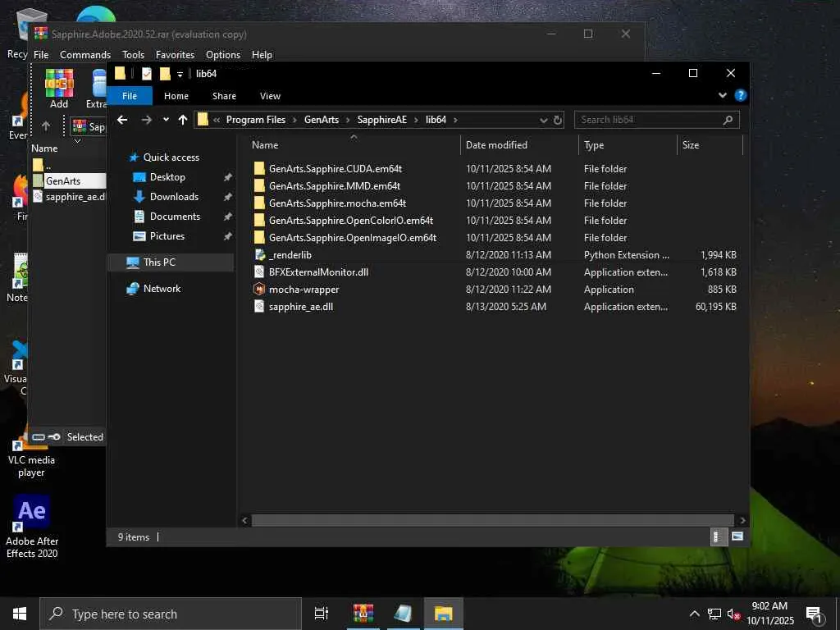Open the View ribbon tab

click(270, 96)
